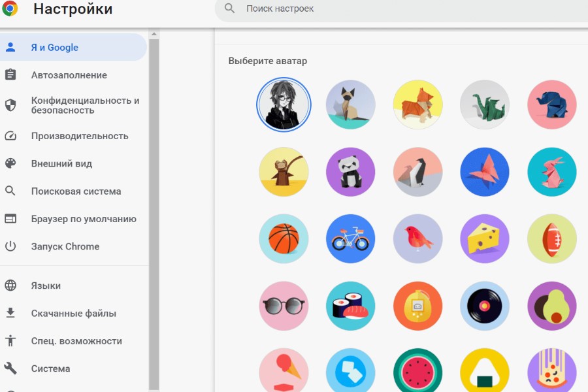Open the Поисковая система section
The image size is (588, 392).
pos(76,191)
